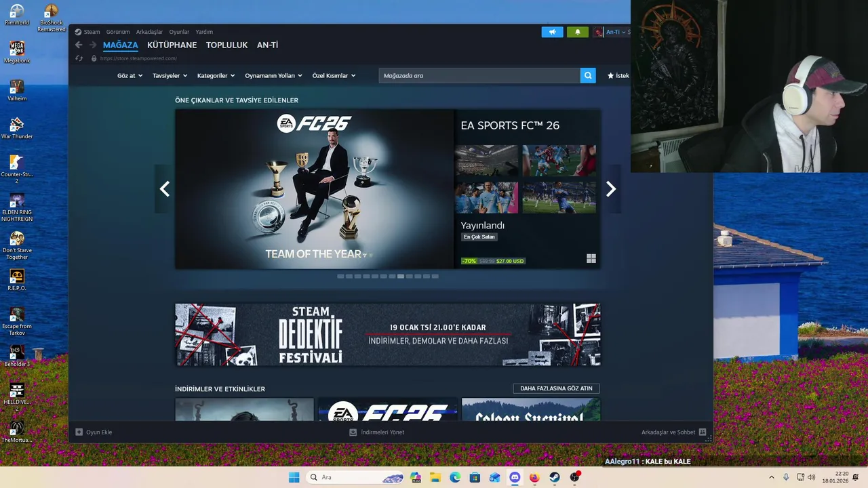Select the last carousel page indicator
The height and width of the screenshot is (488, 868).
point(435,277)
